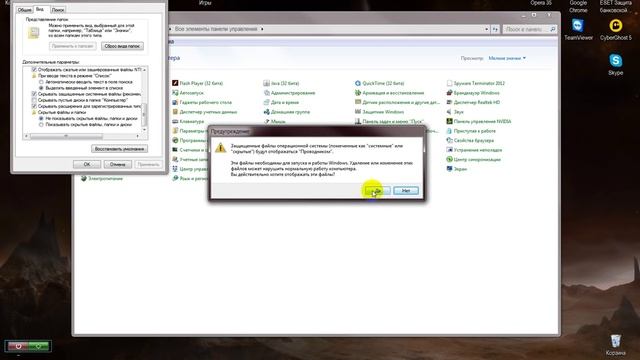Open the Просмотр Мелкие значки dropdown
Screen dimensions: 640x360
[507, 58]
